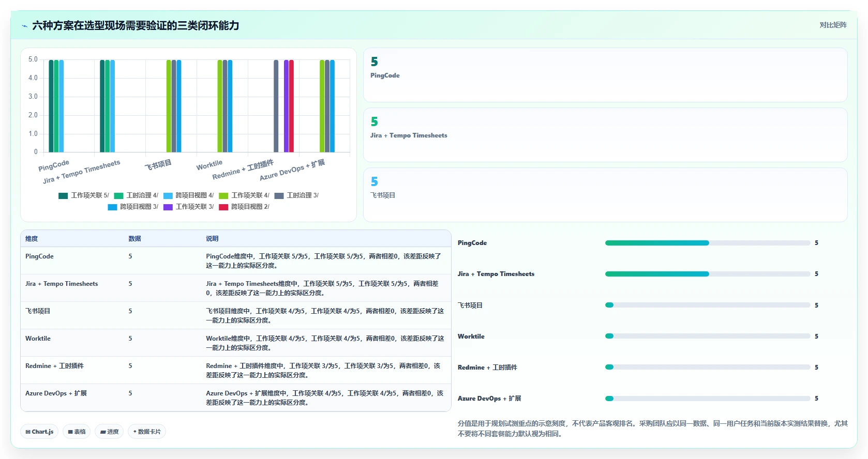Click the Worktile label in the progress list
The image size is (868, 459).
pos(471,336)
